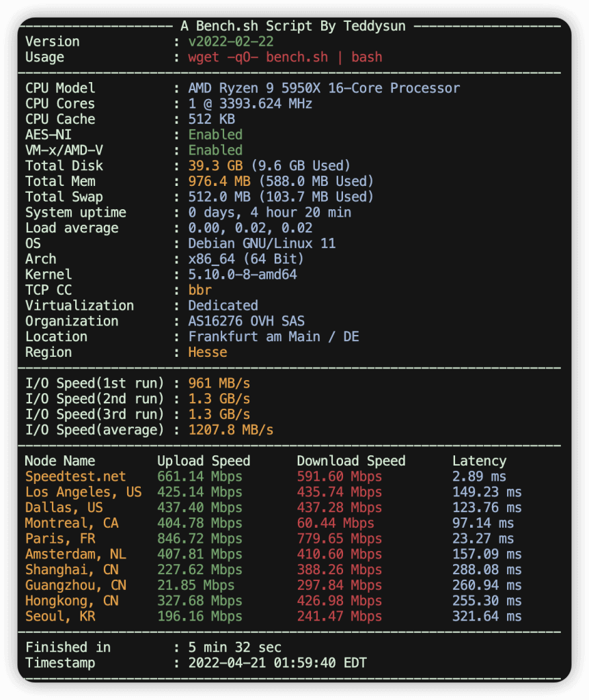Screen dimensions: 589x700
Task: Click the Region value Hesse
Action: point(208,353)
